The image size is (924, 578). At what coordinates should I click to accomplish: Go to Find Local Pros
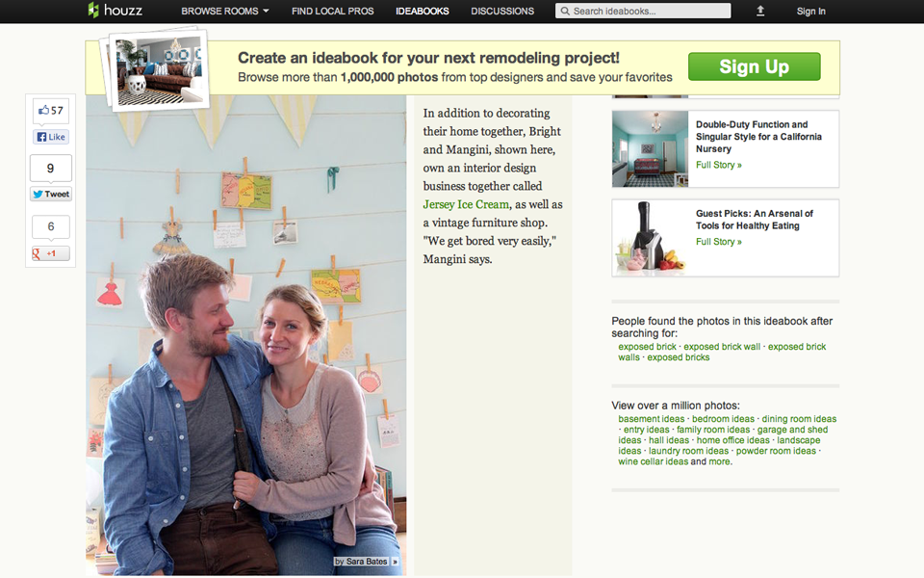(x=332, y=12)
